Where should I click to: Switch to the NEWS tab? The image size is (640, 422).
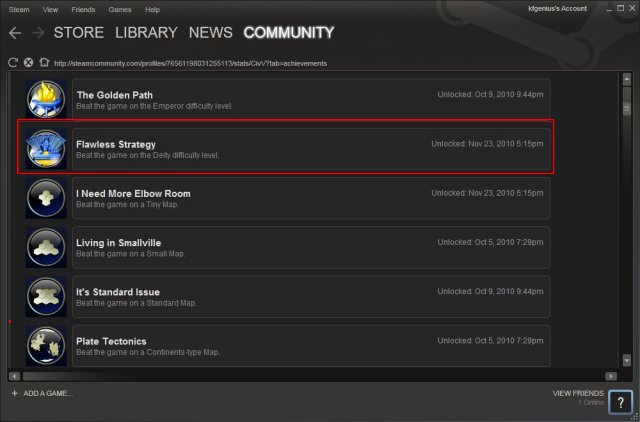tap(211, 33)
